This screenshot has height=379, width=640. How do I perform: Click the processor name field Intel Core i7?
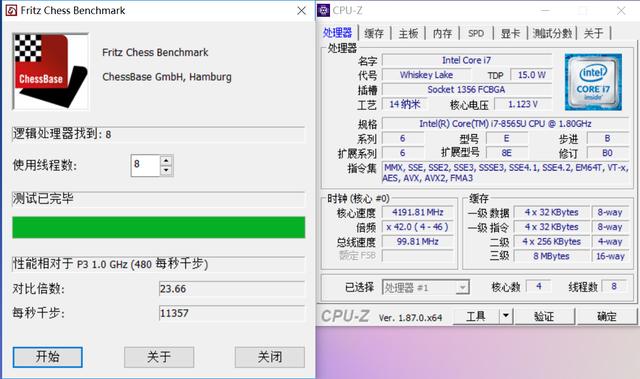467,60
